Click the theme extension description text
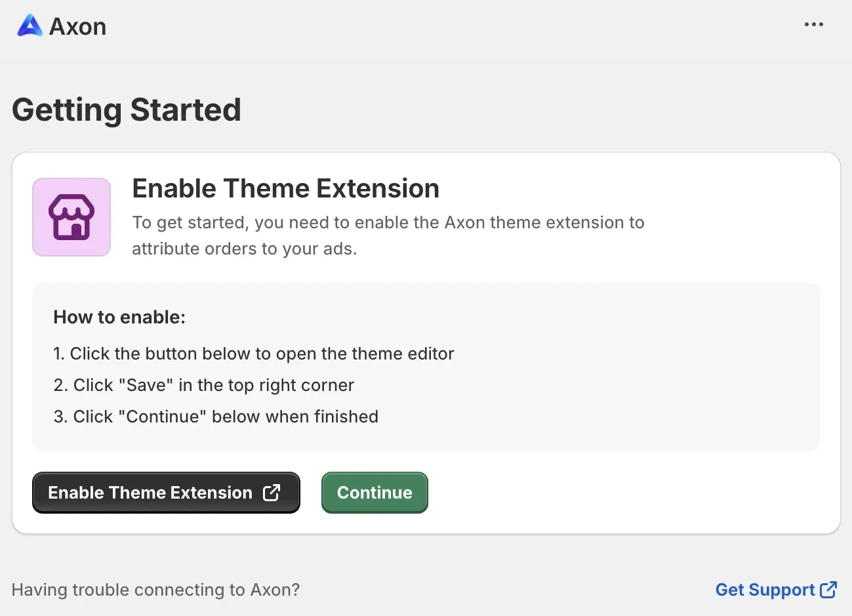Screen dimensions: 852x616 coord(388,235)
